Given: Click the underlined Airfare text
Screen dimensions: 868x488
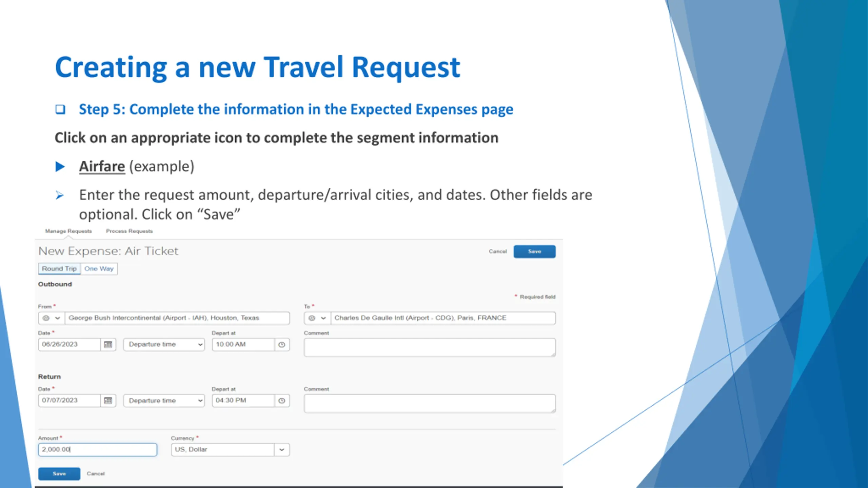Looking at the screenshot, I should tap(102, 166).
